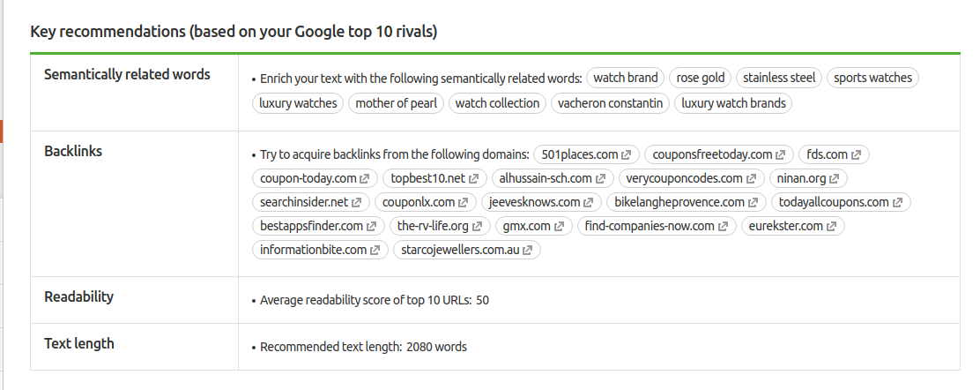Viewport: 980px width, 390px height.
Task: Click external link icon beside couponsfreetoday.com
Action: 781,154
